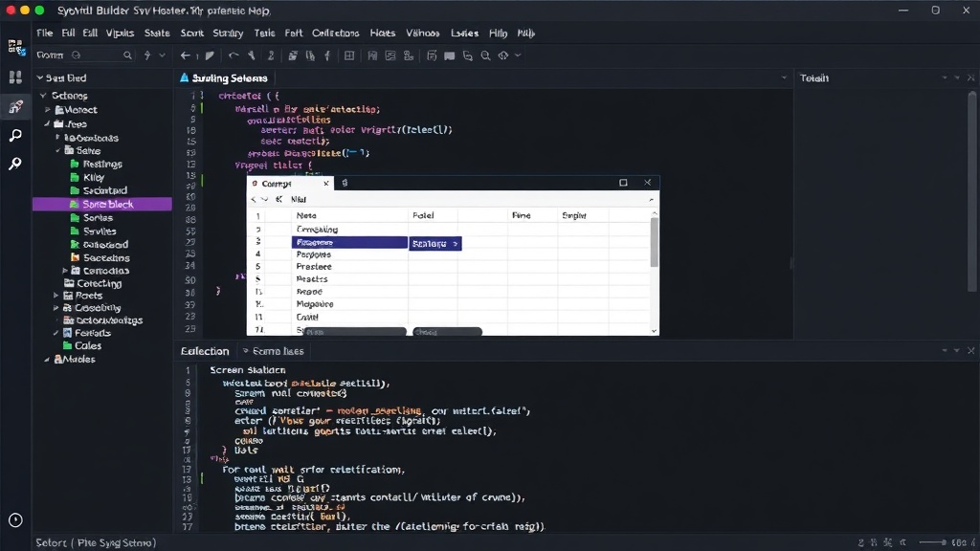Expand the "Moules" tree node arrow
980x551 pixels.
click(x=47, y=360)
